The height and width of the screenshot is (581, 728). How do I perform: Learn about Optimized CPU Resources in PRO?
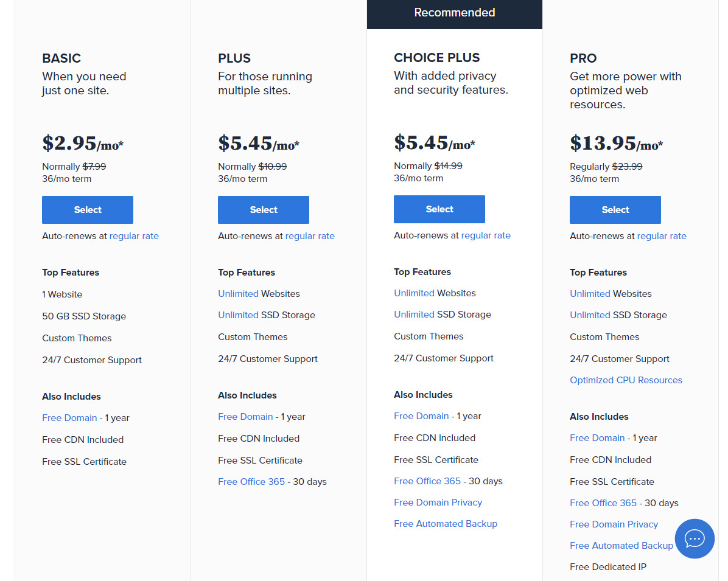point(626,380)
